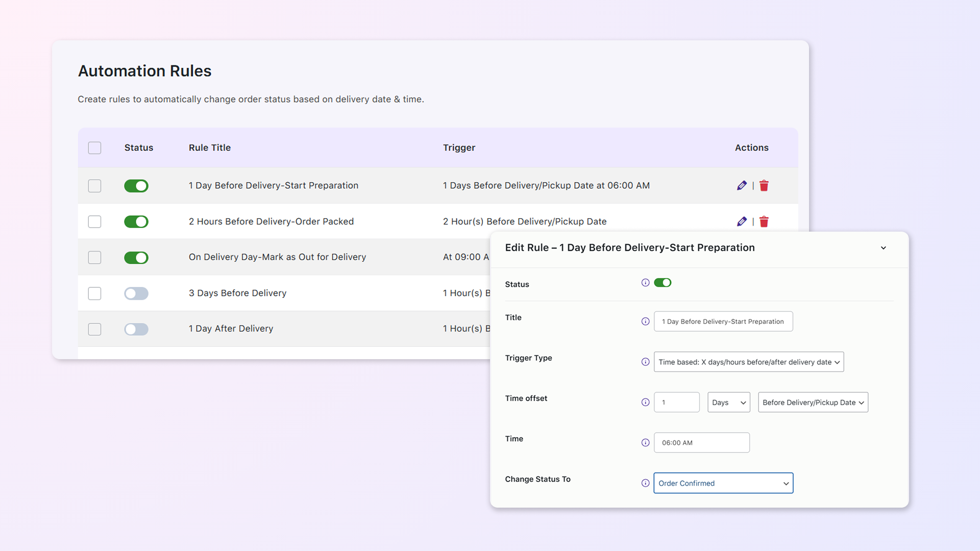This screenshot has height=551, width=980.
Task: Click info icon for Trigger Type
Action: [x=645, y=362]
